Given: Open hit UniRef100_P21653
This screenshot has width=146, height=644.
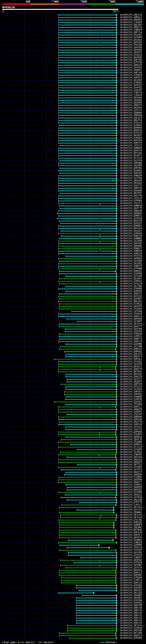Looking at the screenshot, I should [131, 309].
